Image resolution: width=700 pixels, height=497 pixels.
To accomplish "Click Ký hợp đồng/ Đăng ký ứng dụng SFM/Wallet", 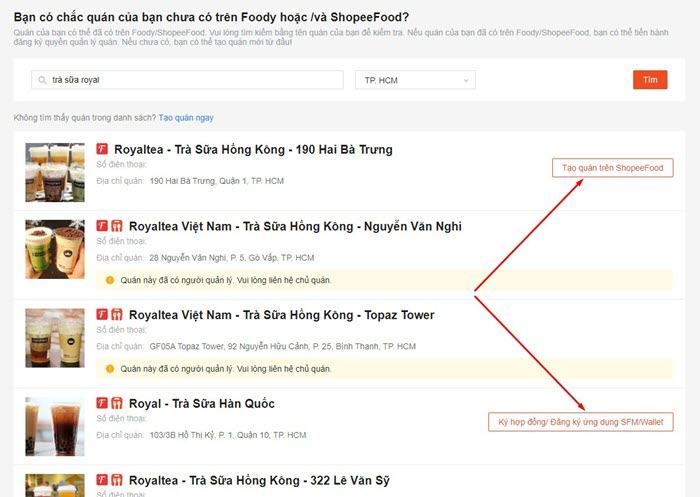I will point(580,422).
